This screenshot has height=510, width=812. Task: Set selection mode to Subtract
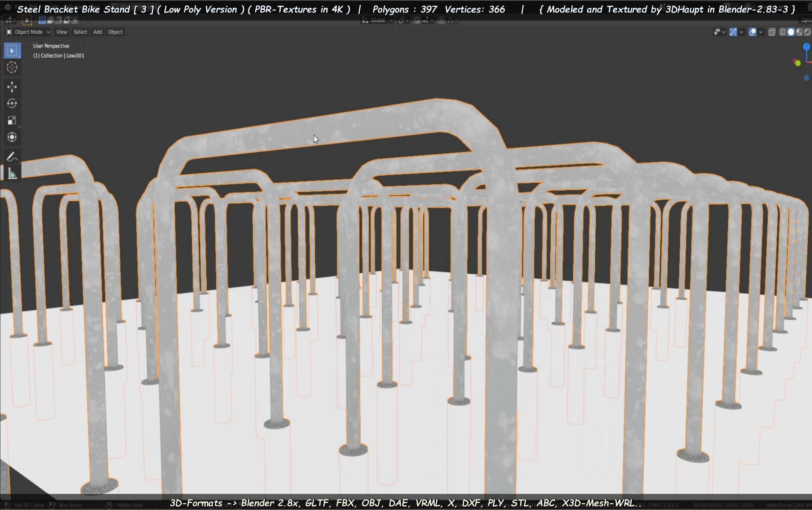[x=58, y=21]
